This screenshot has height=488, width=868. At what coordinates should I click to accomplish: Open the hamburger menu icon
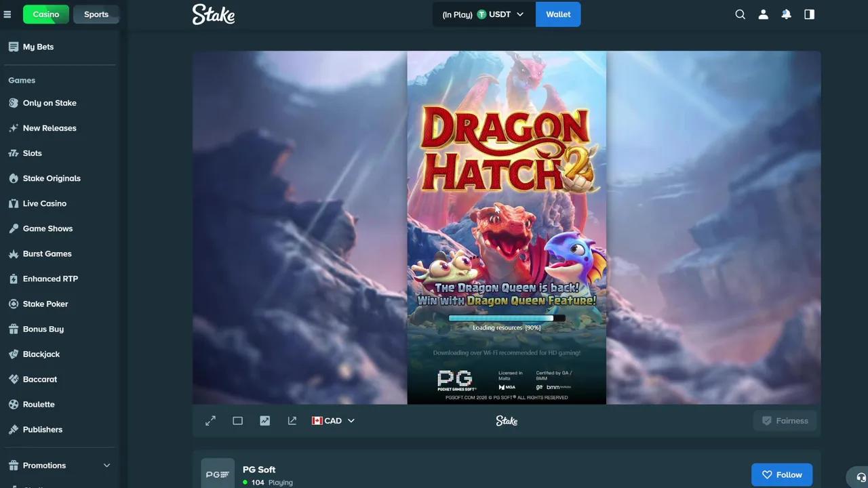tap(7, 14)
